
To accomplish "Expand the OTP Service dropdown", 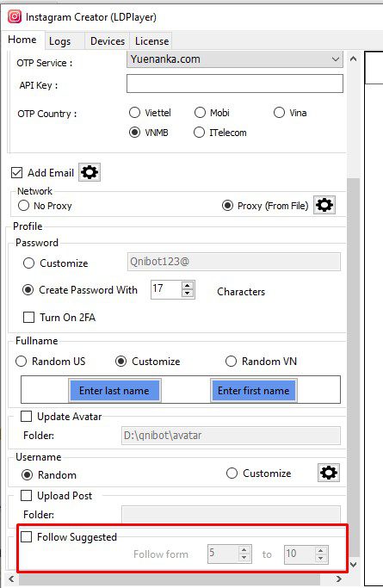I will pyautogui.click(x=235, y=59).
